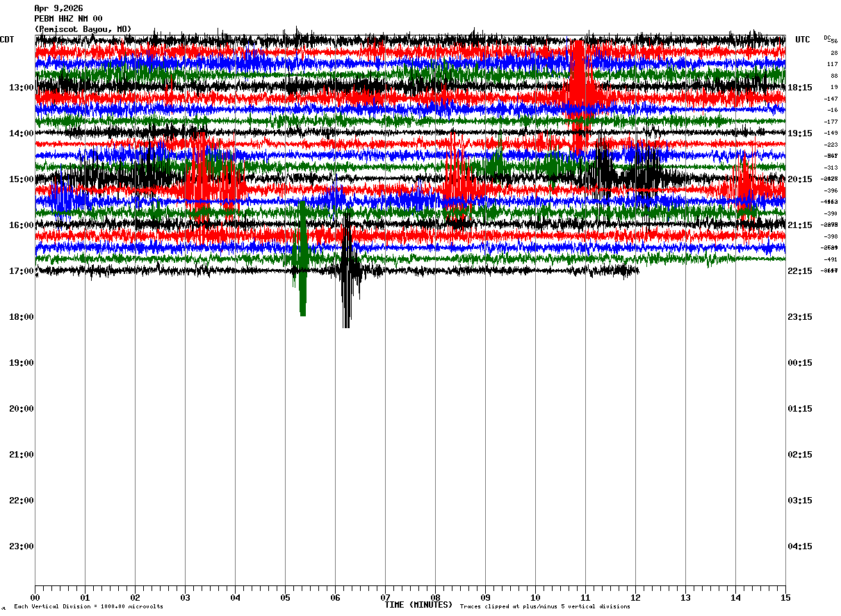Click minute tick label '08' on time axis
This screenshot has width=841, height=616.
click(435, 598)
